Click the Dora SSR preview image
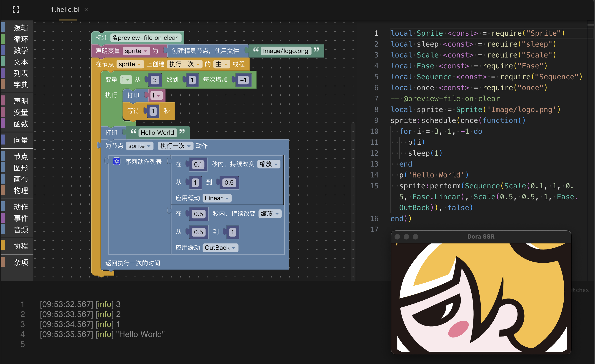The height and width of the screenshot is (364, 595). point(481,297)
